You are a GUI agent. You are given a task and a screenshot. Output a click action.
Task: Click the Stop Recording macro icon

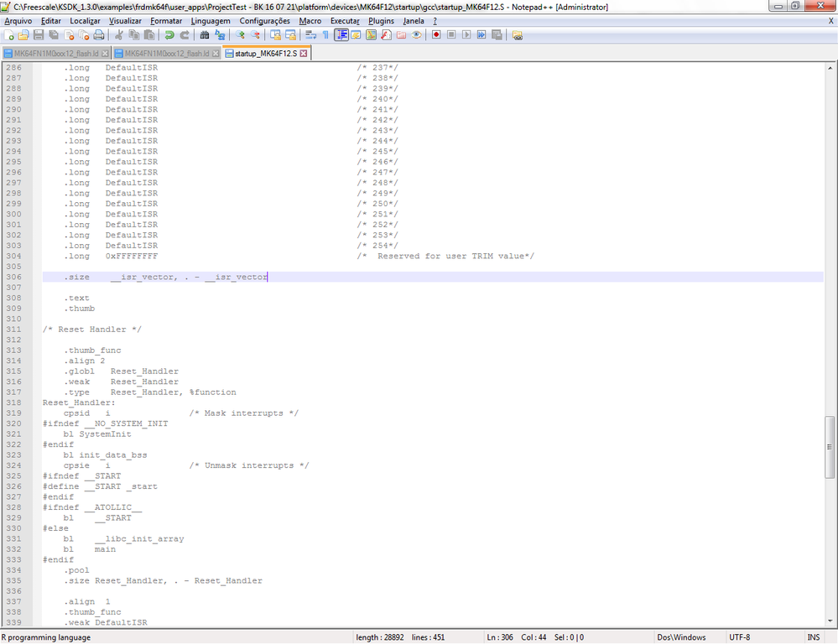pyautogui.click(x=451, y=35)
